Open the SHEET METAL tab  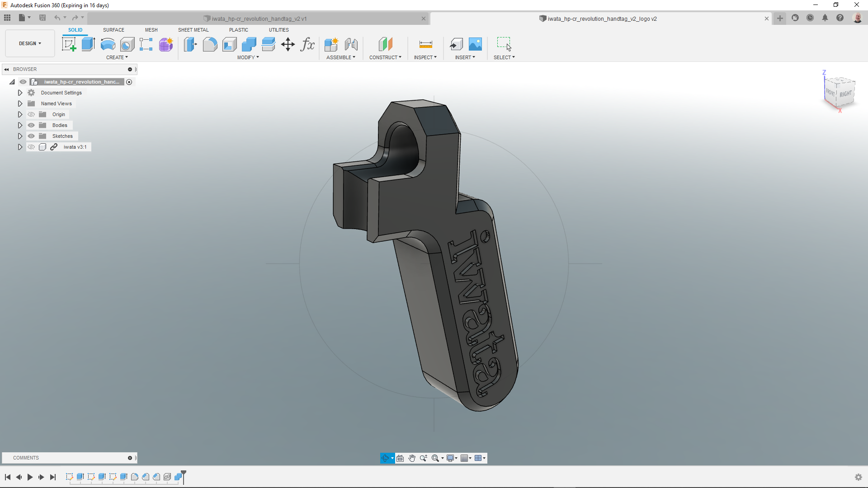193,30
